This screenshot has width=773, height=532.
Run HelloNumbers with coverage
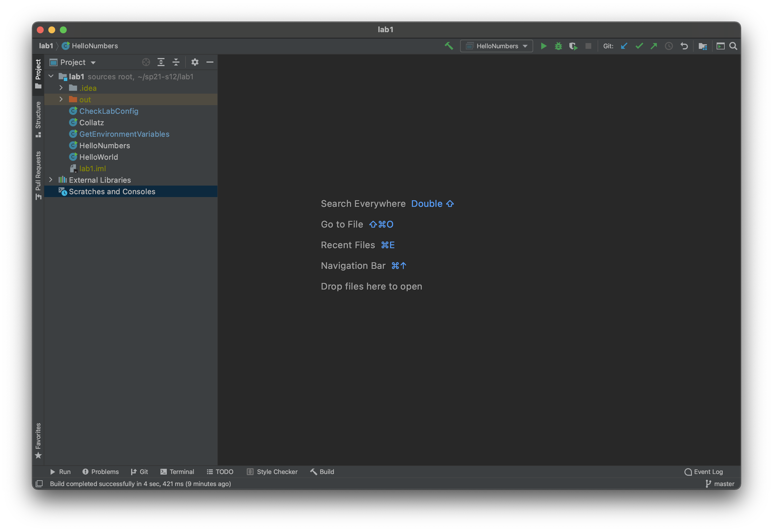573,46
